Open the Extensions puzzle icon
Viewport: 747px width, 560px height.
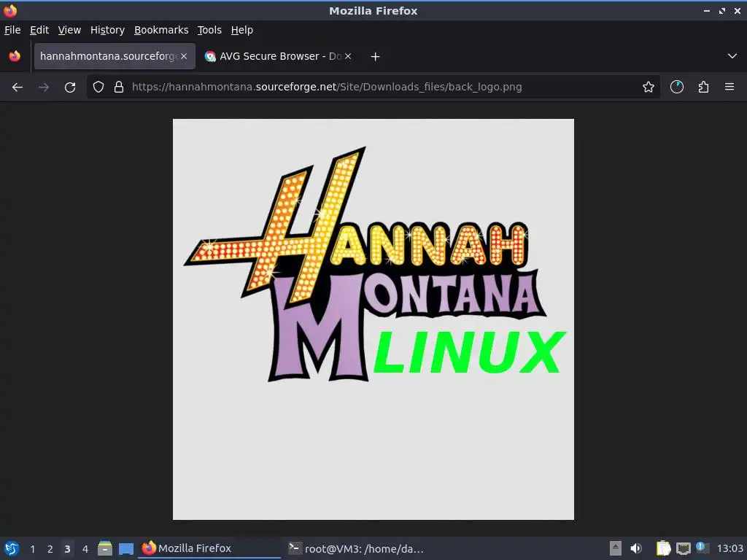pyautogui.click(x=703, y=87)
